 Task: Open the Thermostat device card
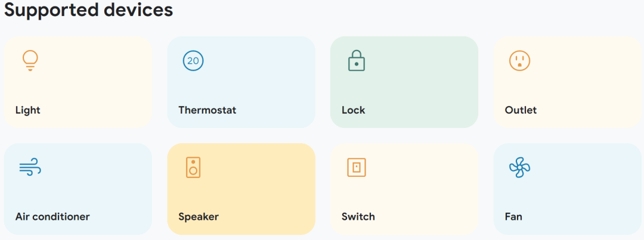[x=241, y=82]
